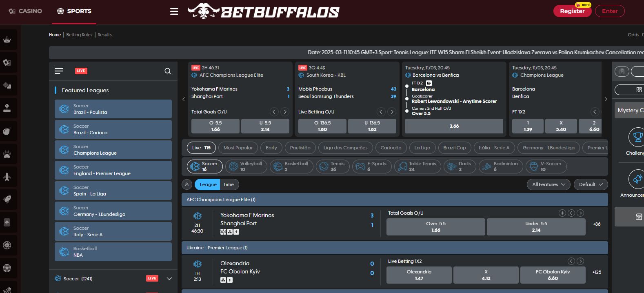The width and height of the screenshot is (644, 293).
Task: Open the search magnifier in the sports panel
Action: coord(168,71)
